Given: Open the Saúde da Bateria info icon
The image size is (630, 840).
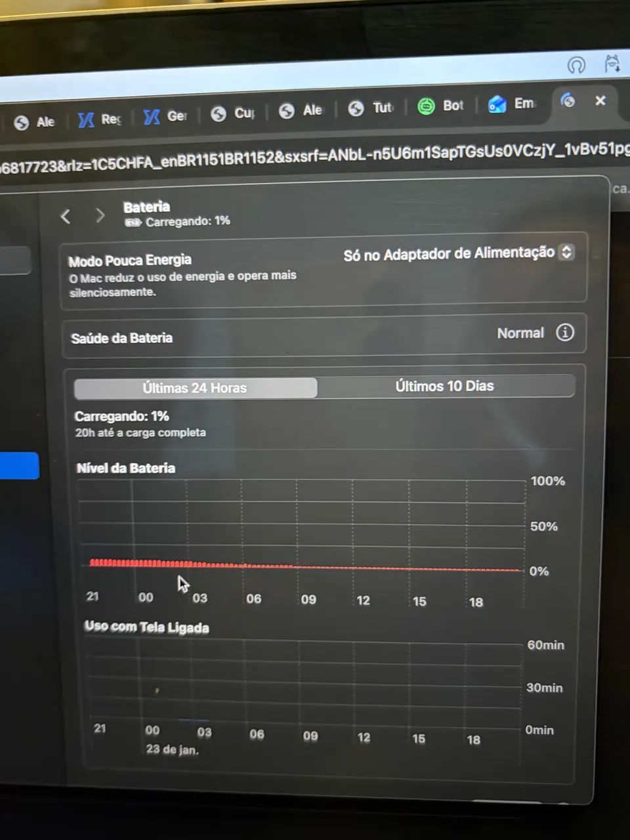Looking at the screenshot, I should click(x=564, y=333).
